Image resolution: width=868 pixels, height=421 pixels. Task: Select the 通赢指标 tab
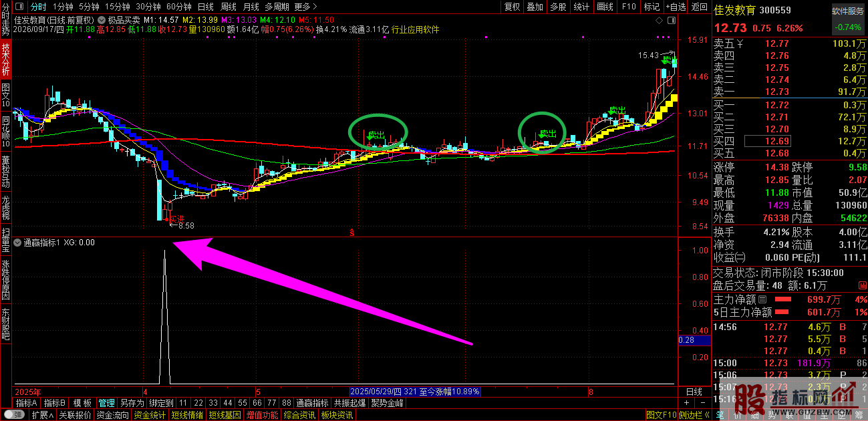point(312,403)
